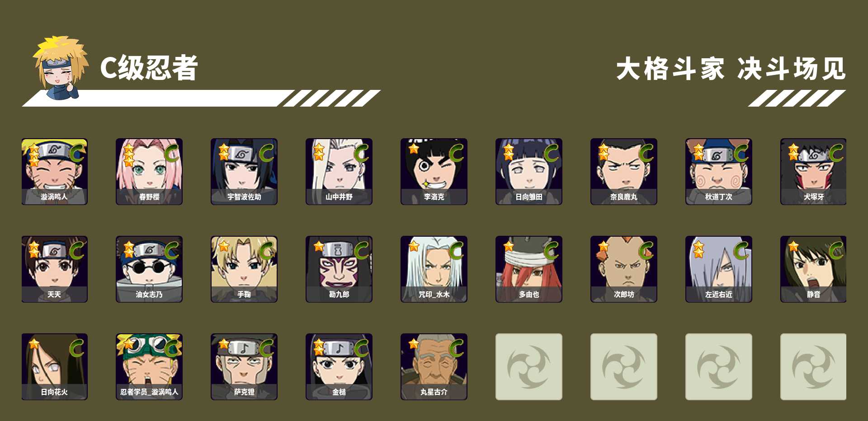868x421 pixels.
Task: Select the 秋道丁次 character tile
Action: click(x=719, y=172)
